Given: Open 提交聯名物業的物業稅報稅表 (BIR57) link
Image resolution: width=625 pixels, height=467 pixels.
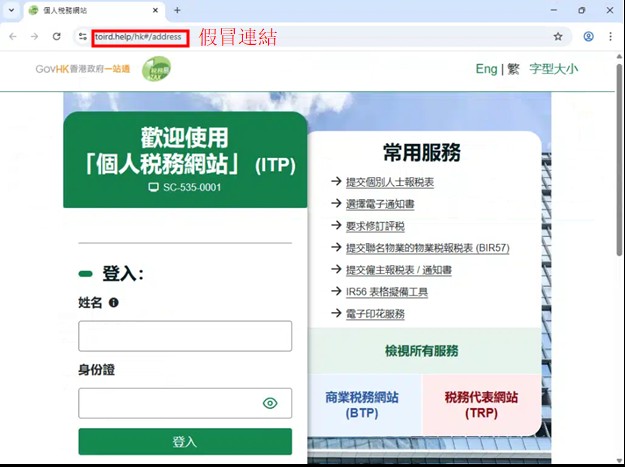Looking at the screenshot, I should click(x=428, y=248).
